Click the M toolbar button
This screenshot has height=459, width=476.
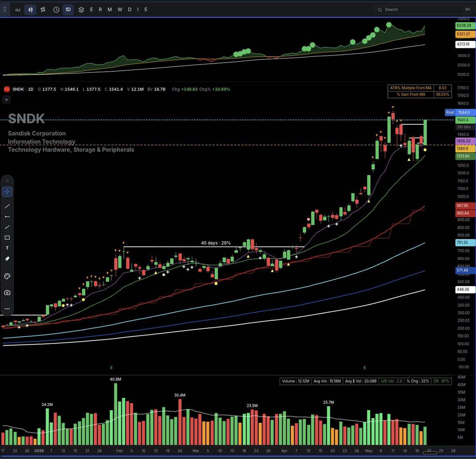(x=110, y=10)
